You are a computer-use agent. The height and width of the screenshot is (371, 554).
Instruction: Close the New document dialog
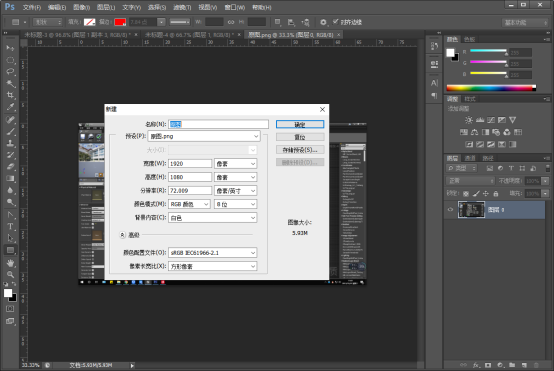click(322, 110)
